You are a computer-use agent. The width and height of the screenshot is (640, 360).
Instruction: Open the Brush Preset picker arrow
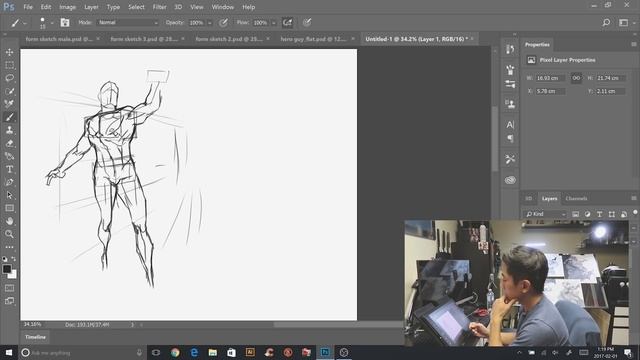point(51,23)
